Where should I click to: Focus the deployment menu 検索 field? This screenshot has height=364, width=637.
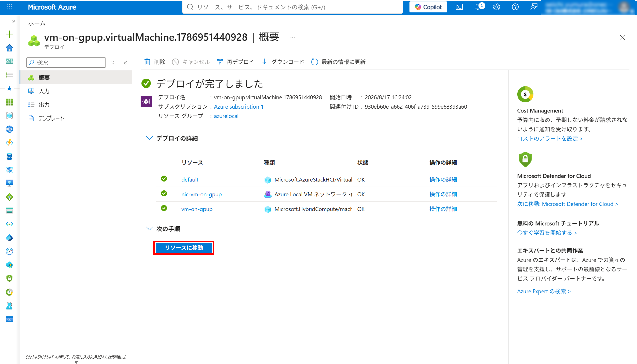click(x=66, y=62)
